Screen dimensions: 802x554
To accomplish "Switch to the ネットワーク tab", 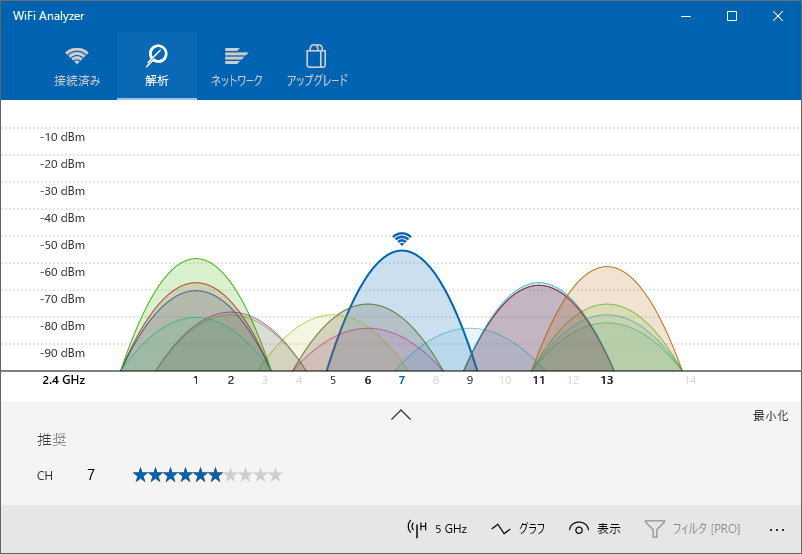I will click(236, 66).
